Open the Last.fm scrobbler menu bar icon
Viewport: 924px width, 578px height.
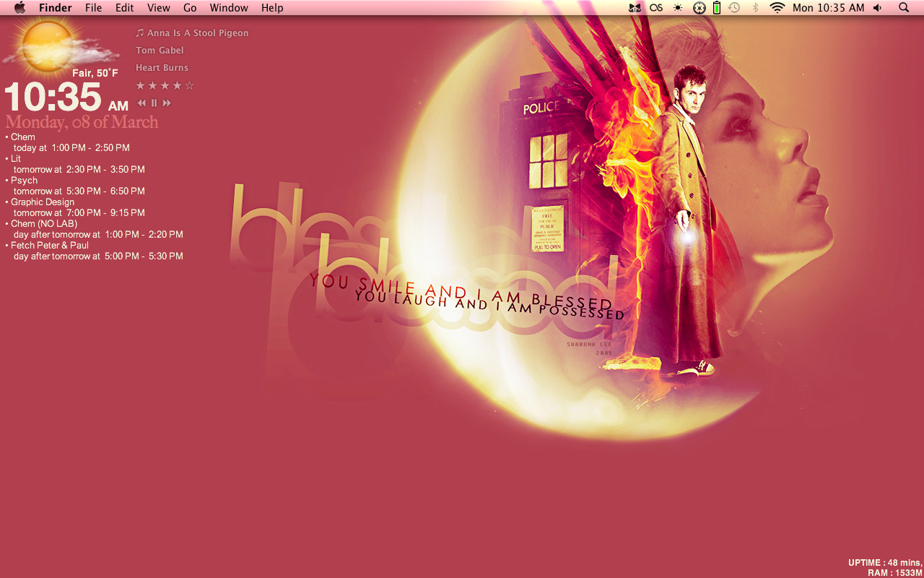coord(655,8)
